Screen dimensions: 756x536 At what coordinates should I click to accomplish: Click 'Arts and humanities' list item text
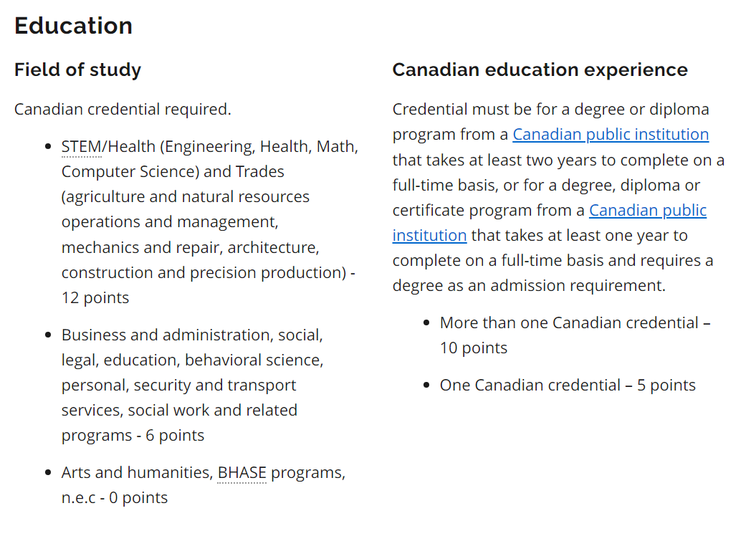click(136, 473)
